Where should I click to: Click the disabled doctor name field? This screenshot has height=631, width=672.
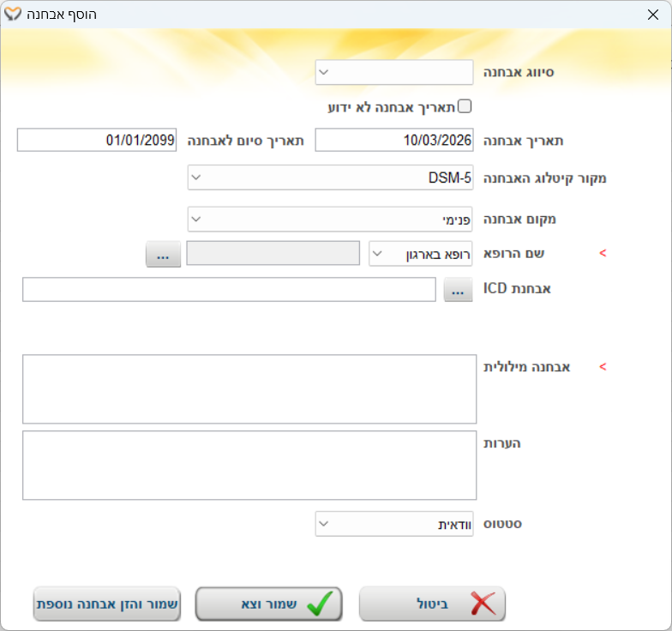pos(273,254)
